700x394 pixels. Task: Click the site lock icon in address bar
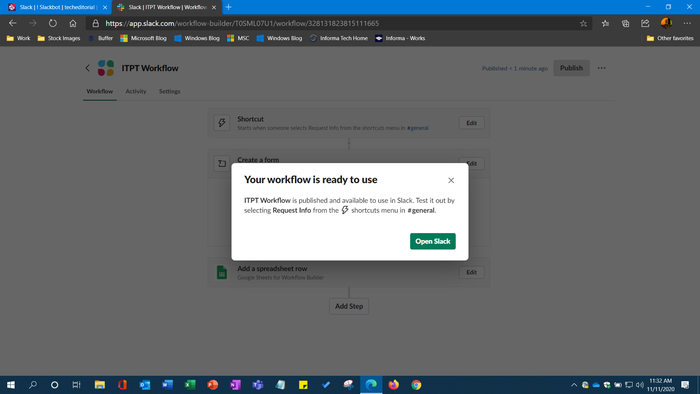coord(96,23)
